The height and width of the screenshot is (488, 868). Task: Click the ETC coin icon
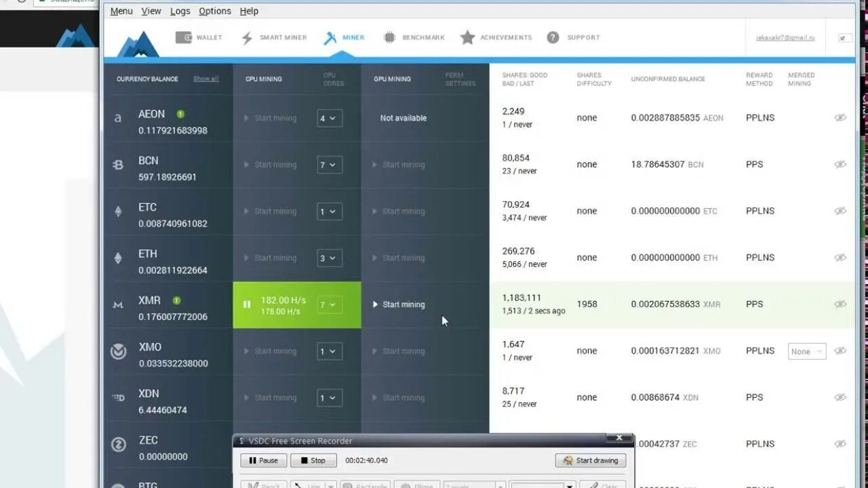(118, 211)
